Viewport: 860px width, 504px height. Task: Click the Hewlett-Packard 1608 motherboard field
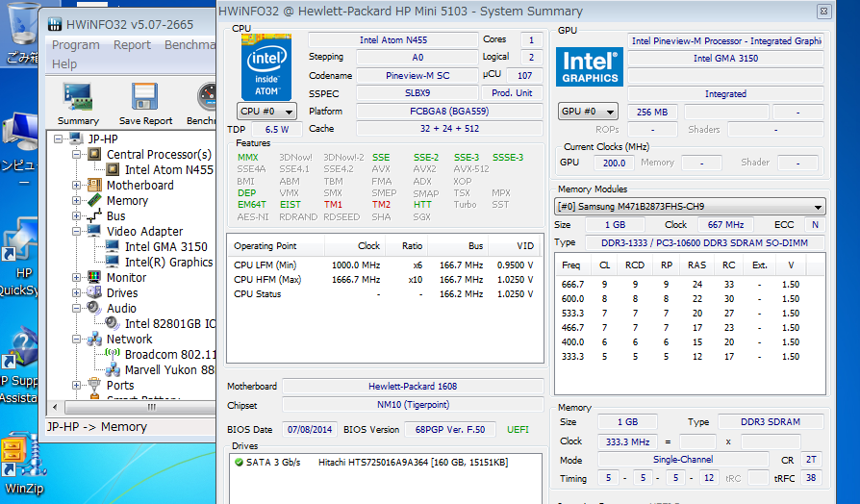coord(413,386)
